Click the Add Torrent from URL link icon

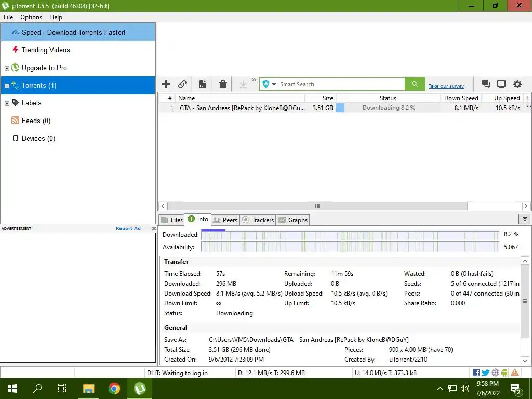click(x=182, y=84)
